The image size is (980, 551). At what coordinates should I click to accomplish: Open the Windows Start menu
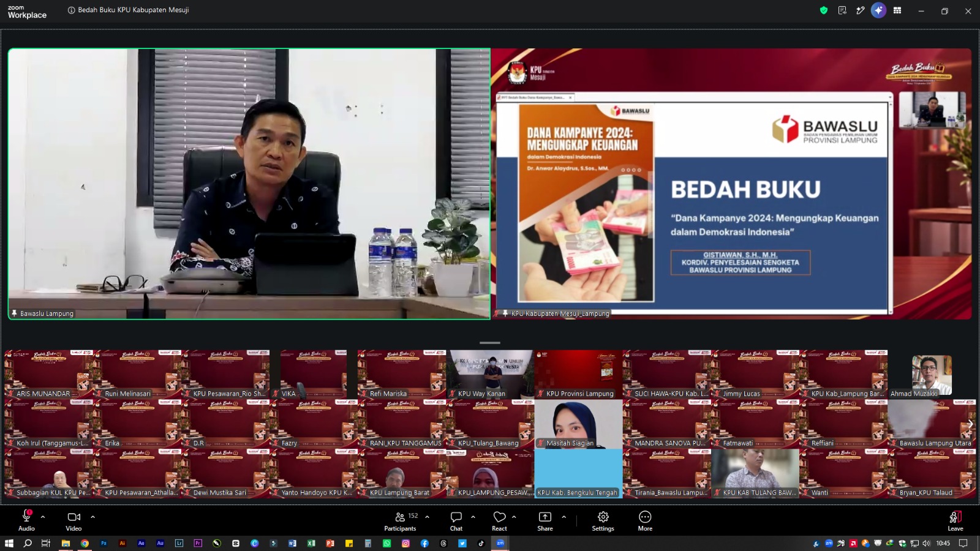pyautogui.click(x=9, y=543)
